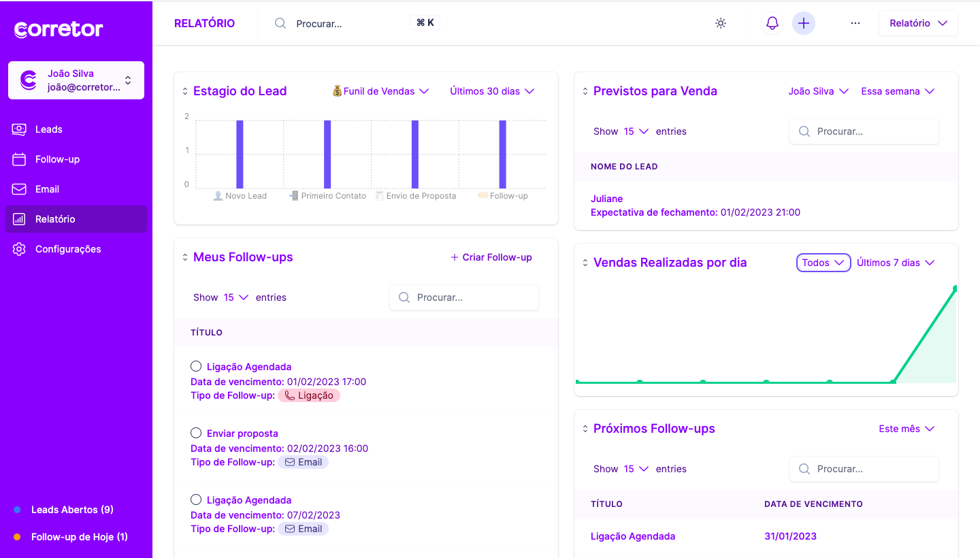This screenshot has width=980, height=558.
Task: Click the last data point on sales chart
Action: click(x=955, y=289)
